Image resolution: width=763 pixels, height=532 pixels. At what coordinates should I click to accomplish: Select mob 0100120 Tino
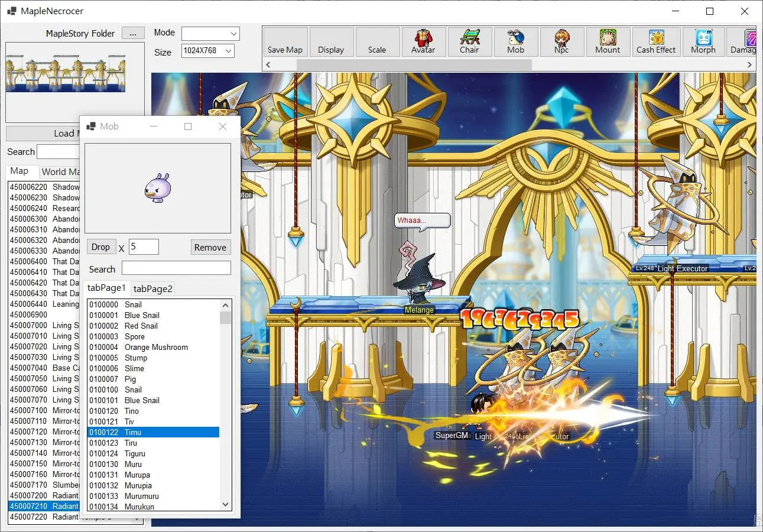pyautogui.click(x=153, y=411)
